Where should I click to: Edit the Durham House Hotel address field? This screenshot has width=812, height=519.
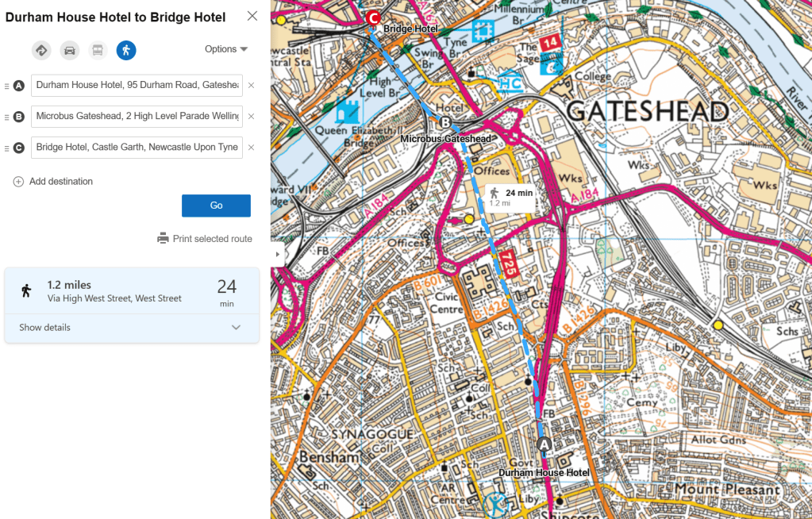tap(137, 86)
